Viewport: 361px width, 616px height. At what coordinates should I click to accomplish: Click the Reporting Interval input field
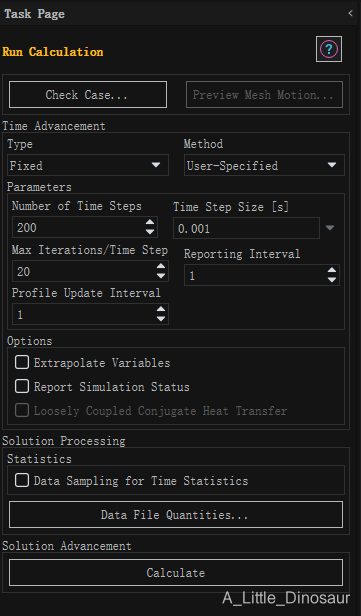tap(262, 275)
